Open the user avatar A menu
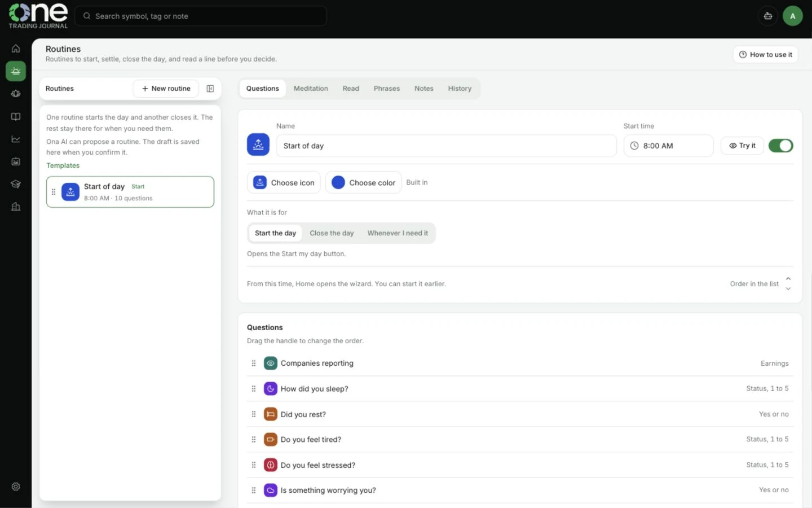Screen dimensions: 812x508 tap(792, 16)
